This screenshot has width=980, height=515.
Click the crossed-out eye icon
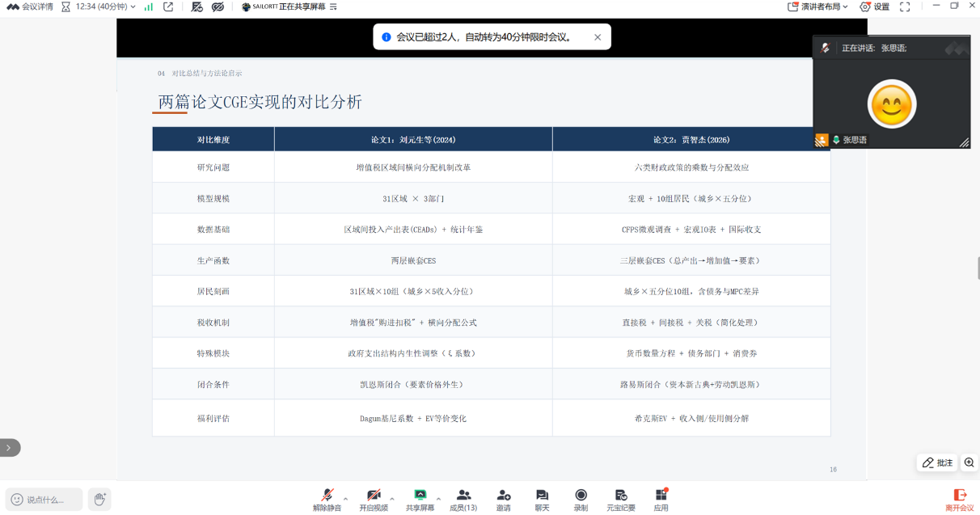(x=218, y=6)
